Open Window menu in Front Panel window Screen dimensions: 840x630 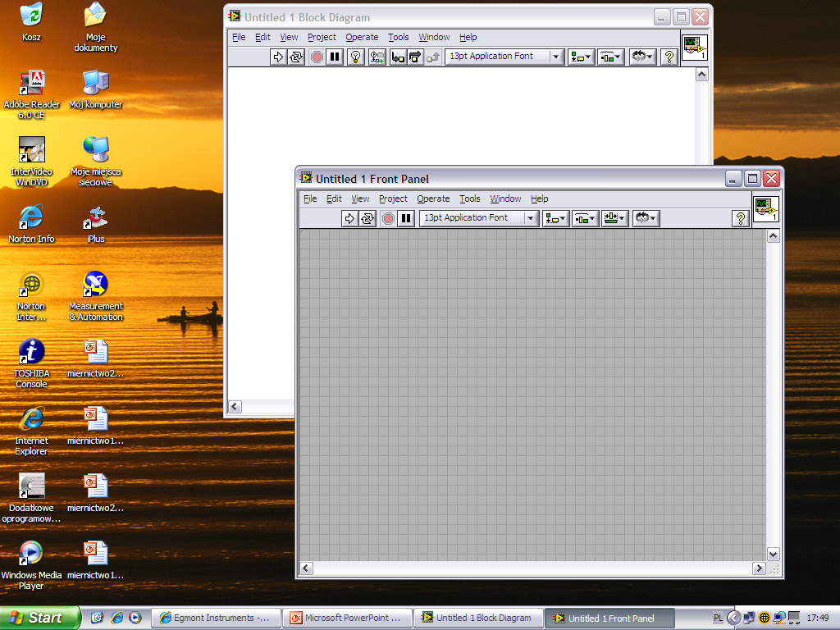(505, 199)
